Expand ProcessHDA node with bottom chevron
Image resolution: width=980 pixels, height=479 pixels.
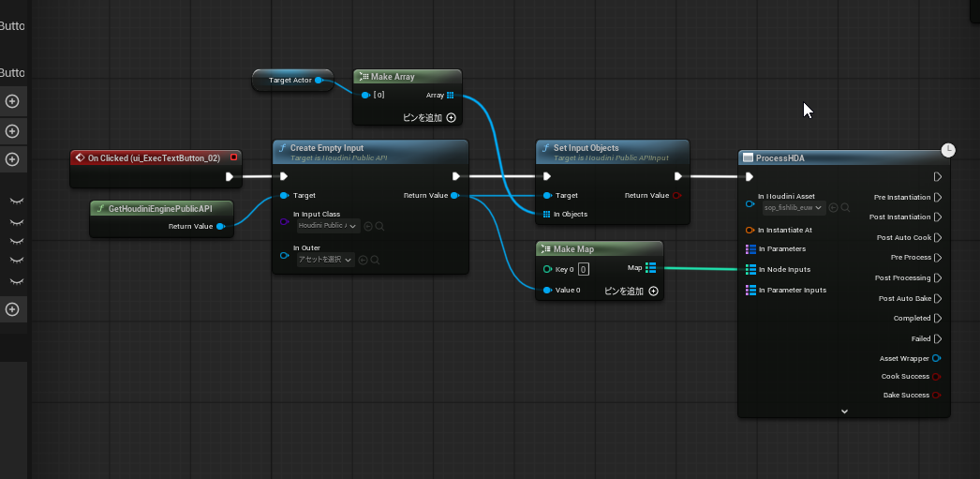point(844,411)
